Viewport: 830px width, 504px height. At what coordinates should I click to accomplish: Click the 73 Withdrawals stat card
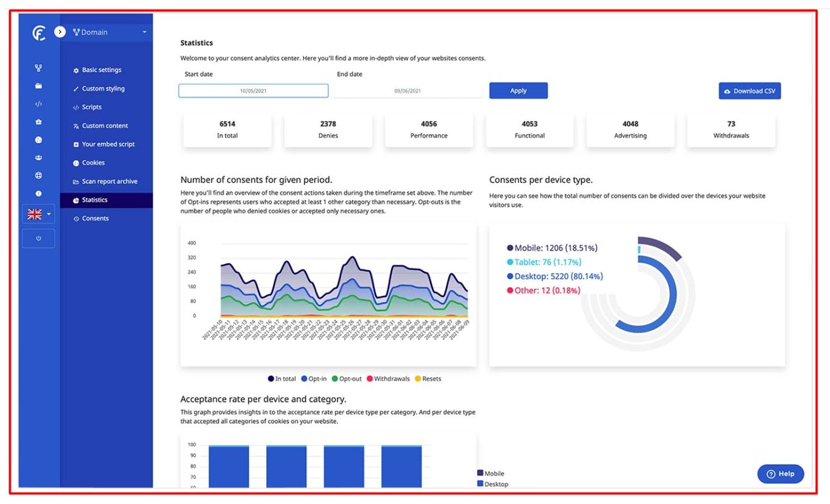[731, 130]
